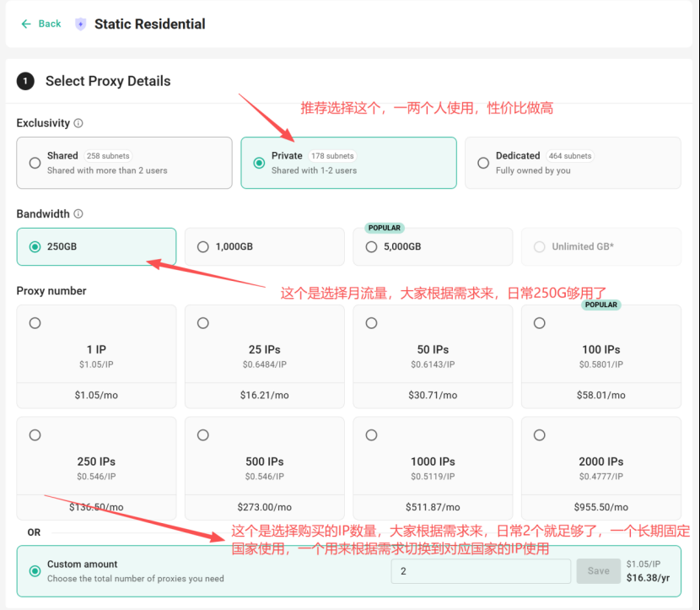This screenshot has height=610, width=700.
Task: Click the POPULAR badge above 100 IPs
Action: [600, 305]
